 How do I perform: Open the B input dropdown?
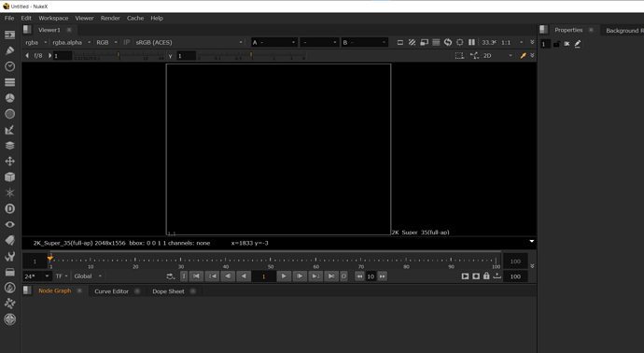point(364,42)
